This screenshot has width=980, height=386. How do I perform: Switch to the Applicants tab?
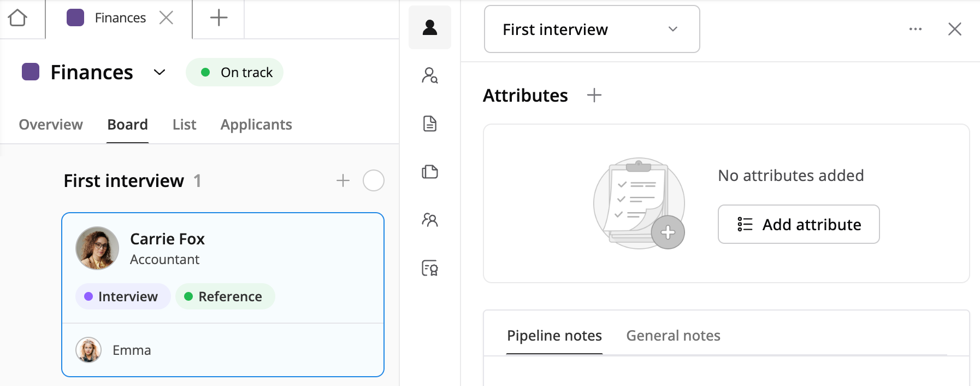(x=256, y=125)
